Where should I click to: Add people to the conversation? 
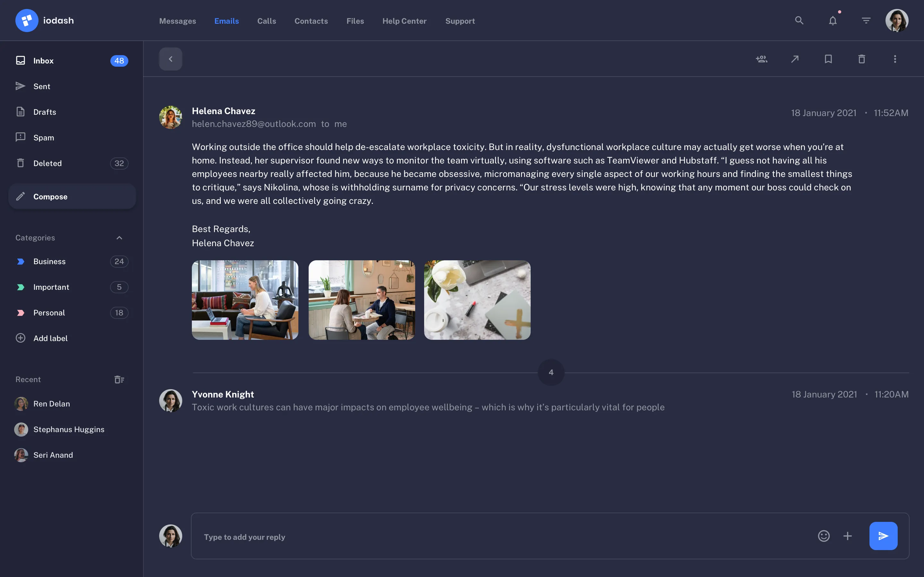(761, 59)
